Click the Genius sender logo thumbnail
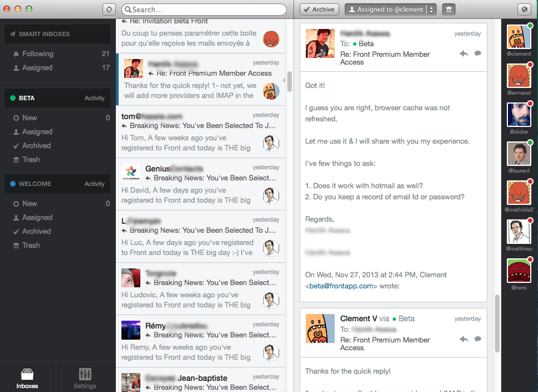The height and width of the screenshot is (392, 538). click(131, 173)
